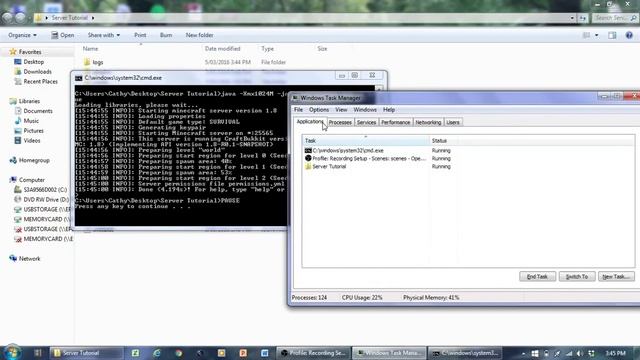Viewport: 640px width, 360px height.
Task: Sort files by the Type column
Action: (267, 49)
